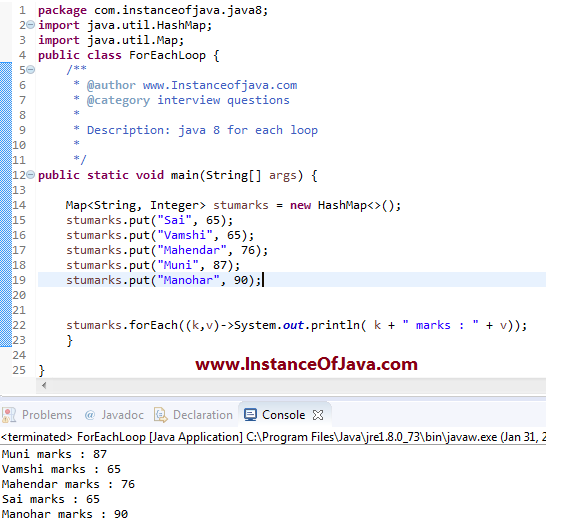Click the line putting "Sai", 65
Image resolution: width=573 pixels, height=523 pixels.
(149, 220)
